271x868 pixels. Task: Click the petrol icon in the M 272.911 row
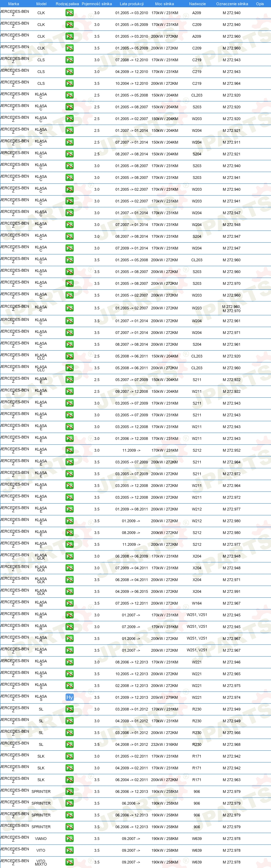pyautogui.click(x=70, y=142)
